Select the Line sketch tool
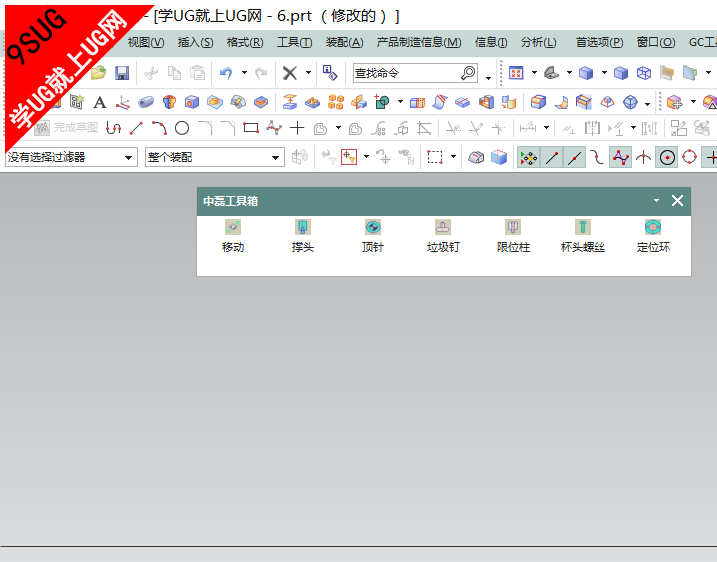Viewport: 717px width, 562px height. [x=136, y=128]
